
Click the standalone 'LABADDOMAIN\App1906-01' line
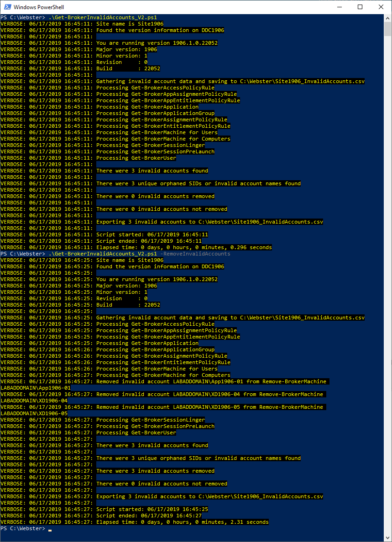(x=36, y=388)
